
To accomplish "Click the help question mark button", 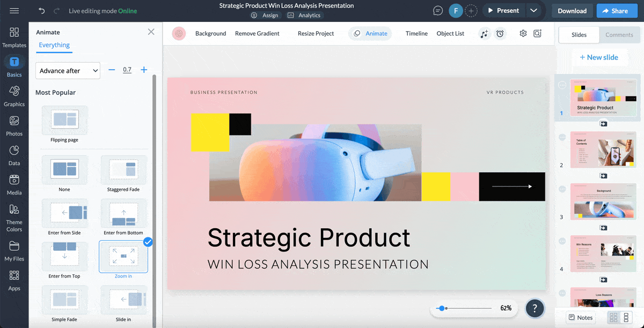I will [535, 308].
